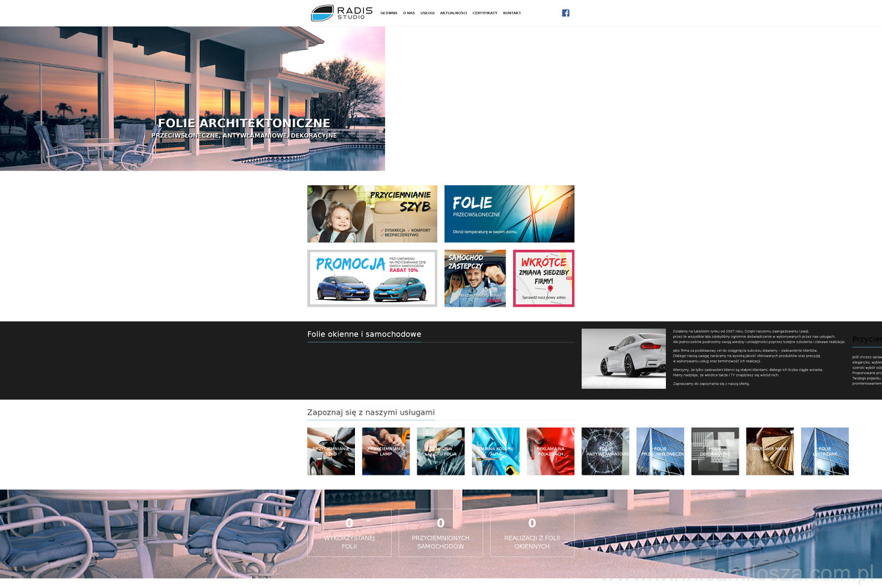Open the Samochód Zastępczy banner
This screenshot has width=882, height=588.
click(475, 279)
